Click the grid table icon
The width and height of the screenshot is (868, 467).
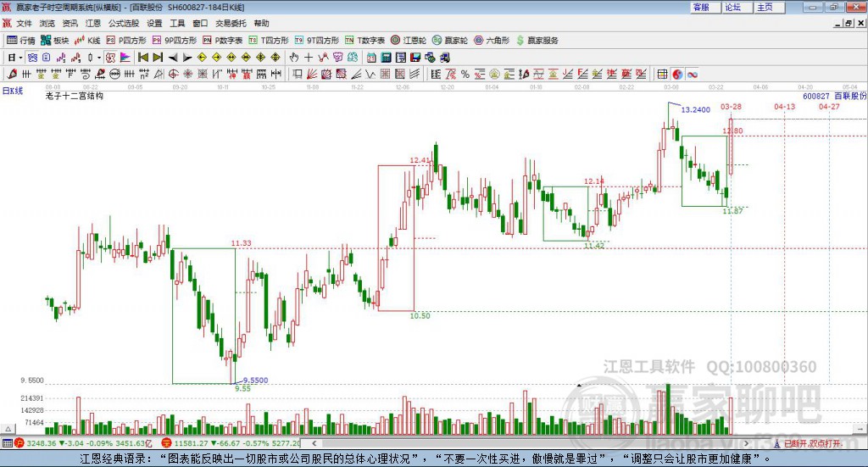[x=662, y=74]
